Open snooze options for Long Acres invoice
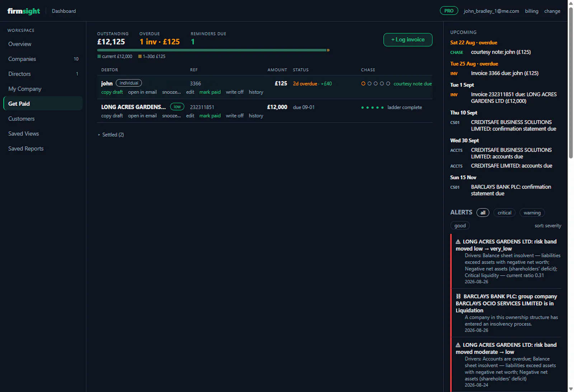The image size is (574, 392). (171, 116)
